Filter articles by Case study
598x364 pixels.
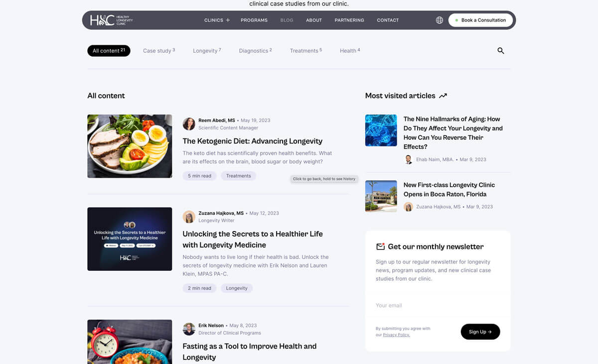159,51
